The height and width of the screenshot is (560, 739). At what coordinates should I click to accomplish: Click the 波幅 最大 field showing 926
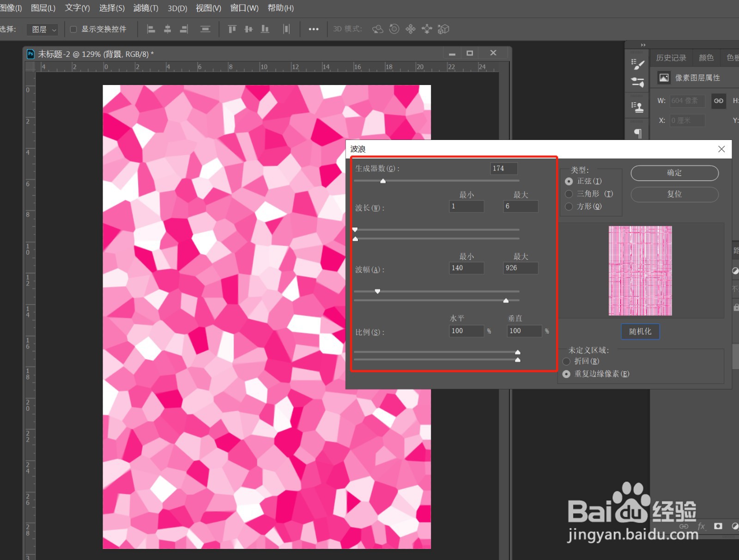[x=521, y=268]
